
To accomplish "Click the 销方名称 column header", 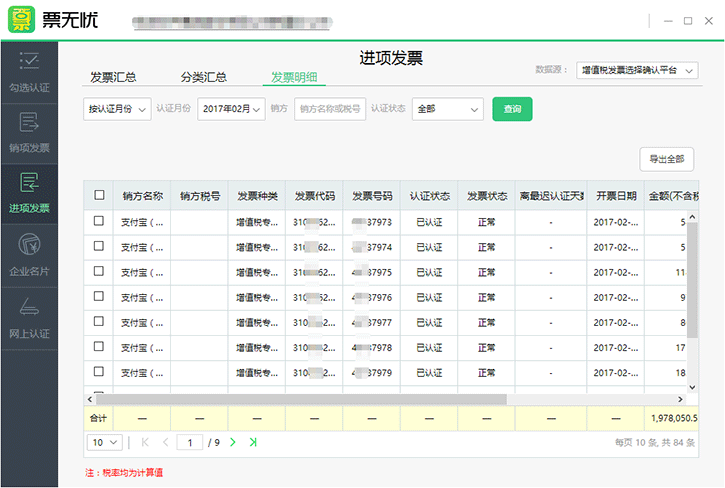I will [x=142, y=196].
